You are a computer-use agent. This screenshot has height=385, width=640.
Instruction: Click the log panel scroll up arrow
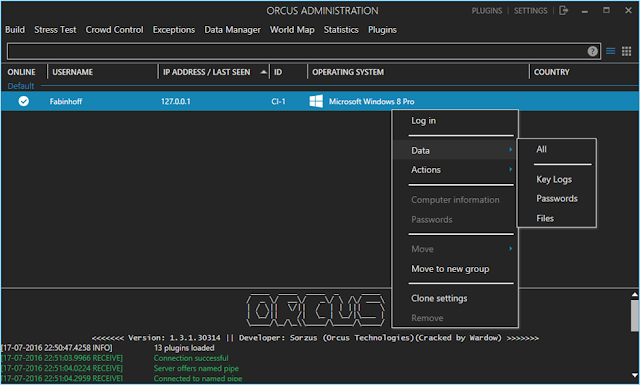pyautogui.click(x=635, y=294)
